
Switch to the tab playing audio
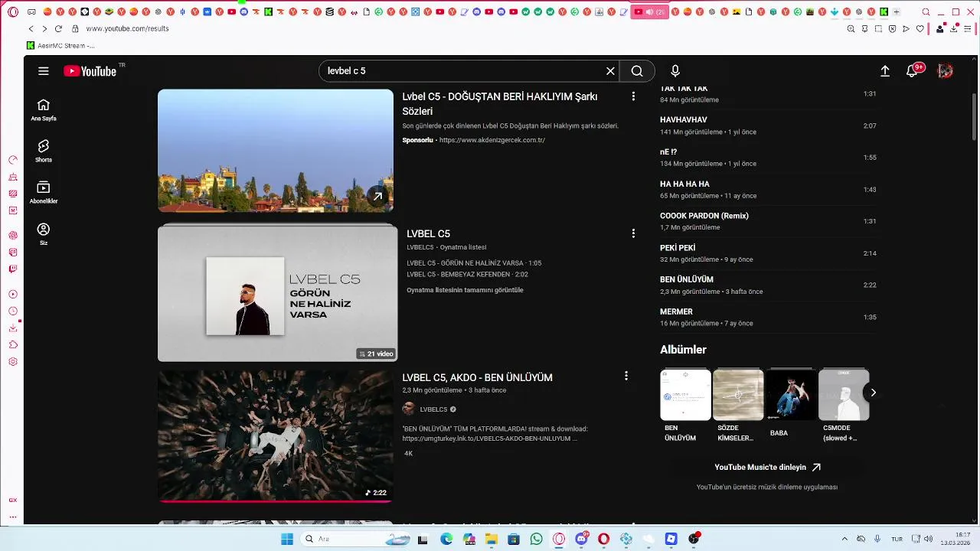(x=650, y=11)
